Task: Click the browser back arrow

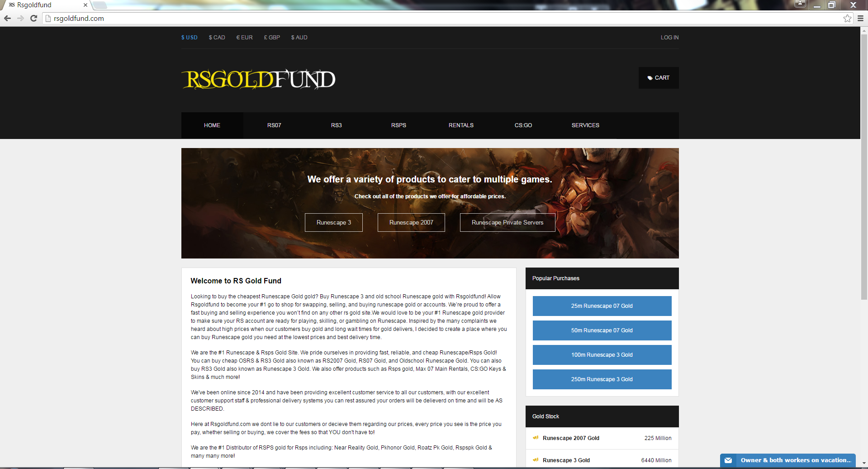Action: pos(7,18)
